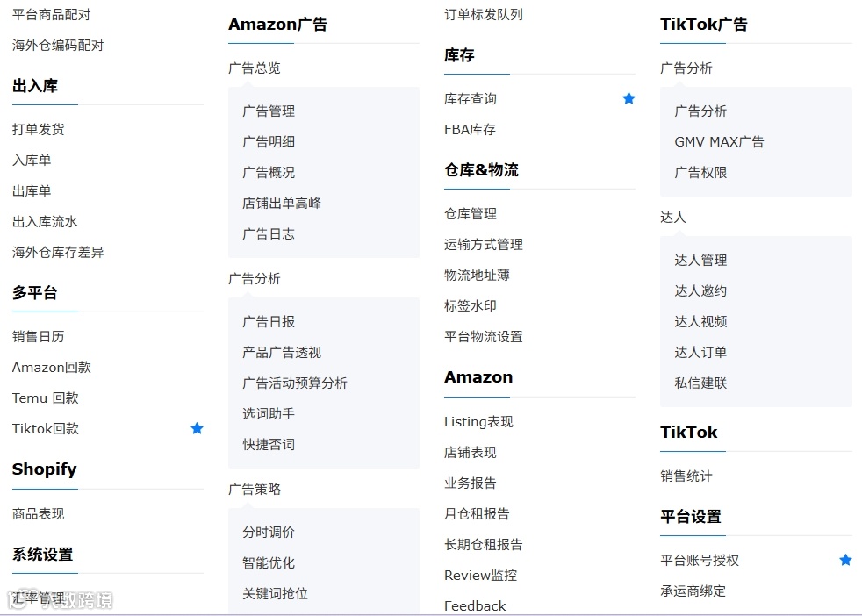Viewport: 862px width, 616px height.
Task: Open 广告管理 under 广告总览
Action: 269,111
